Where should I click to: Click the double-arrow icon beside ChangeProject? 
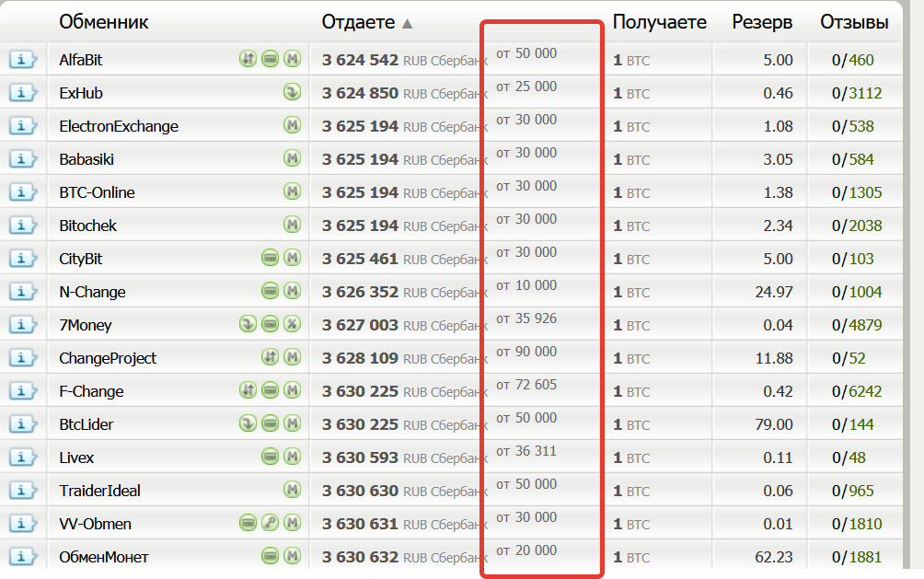(269, 357)
